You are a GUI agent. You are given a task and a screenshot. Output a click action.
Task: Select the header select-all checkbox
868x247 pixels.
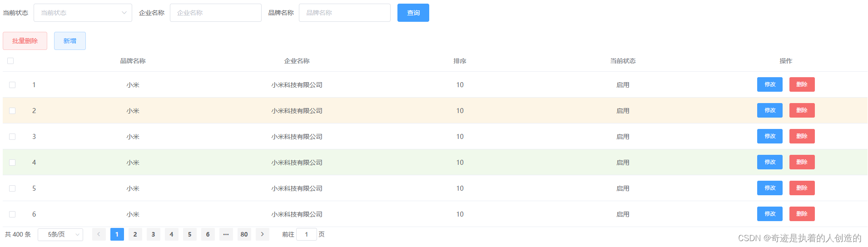click(10, 61)
